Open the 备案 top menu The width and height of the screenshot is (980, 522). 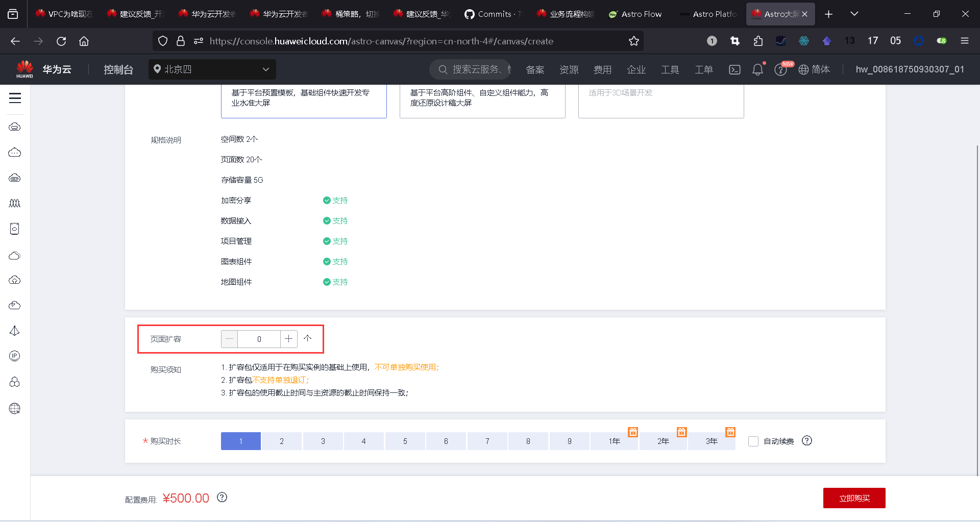click(535, 69)
